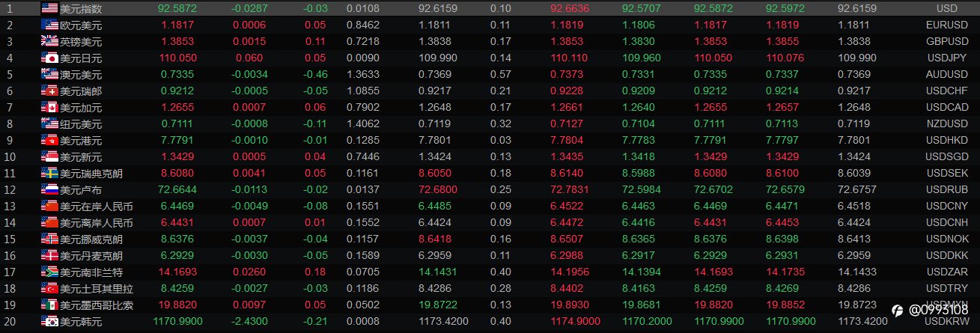The image size is (980, 333).
Task: Click the USDHKD ticker code
Action: pos(946,141)
